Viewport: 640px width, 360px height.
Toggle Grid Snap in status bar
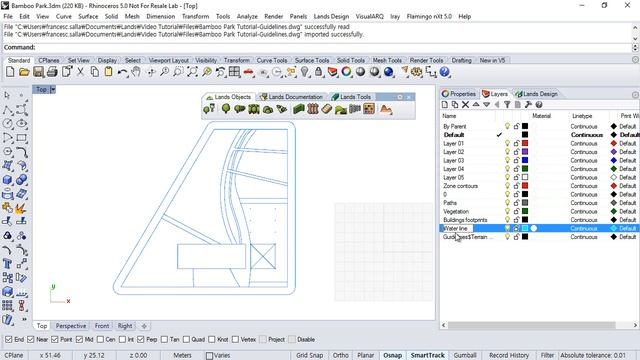click(x=309, y=355)
